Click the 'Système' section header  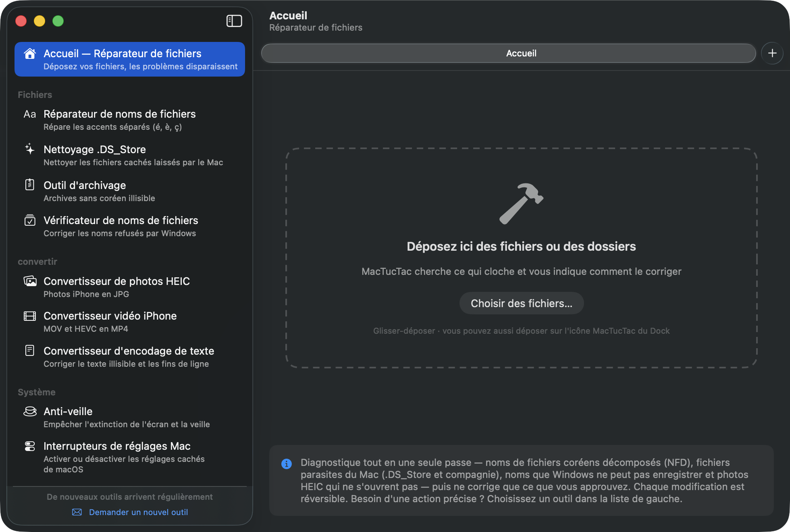click(x=37, y=392)
